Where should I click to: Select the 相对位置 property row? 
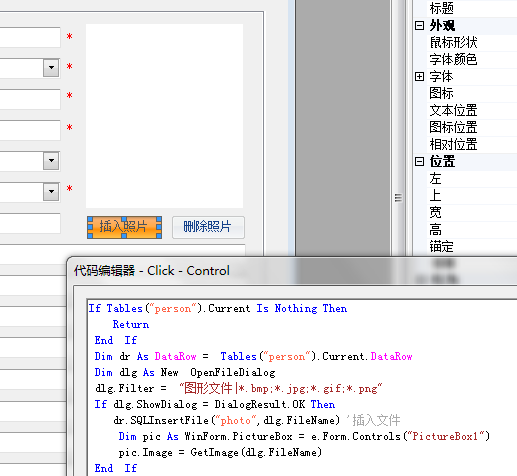(472, 145)
